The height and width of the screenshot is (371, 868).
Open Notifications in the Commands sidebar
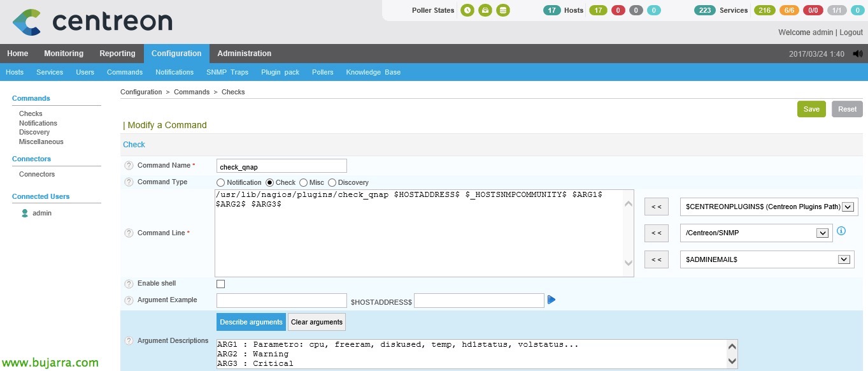click(38, 123)
